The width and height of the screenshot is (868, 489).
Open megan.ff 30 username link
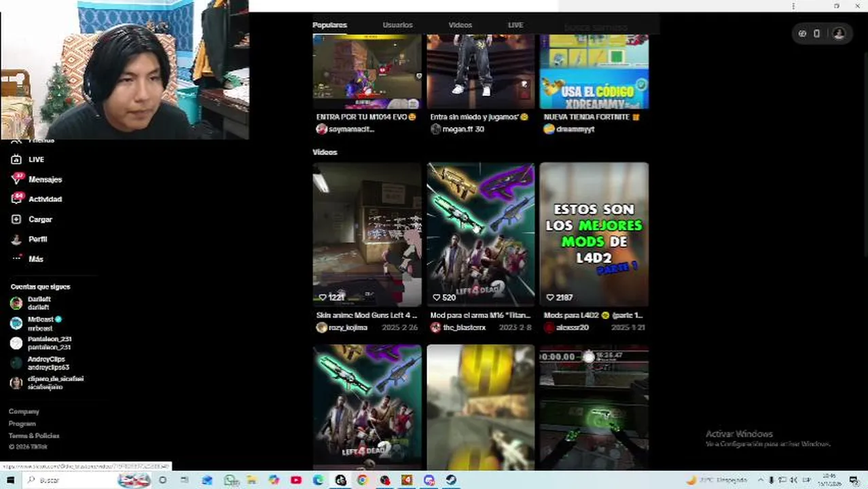pos(463,129)
